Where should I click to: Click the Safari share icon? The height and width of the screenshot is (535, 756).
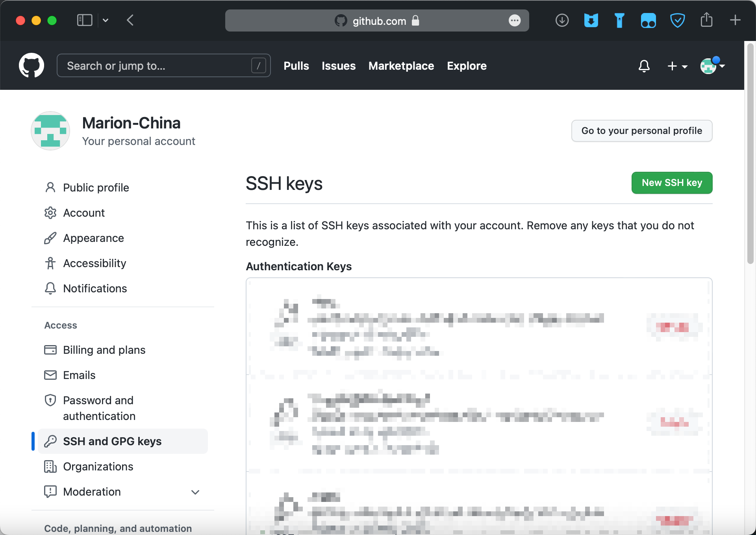706,20
